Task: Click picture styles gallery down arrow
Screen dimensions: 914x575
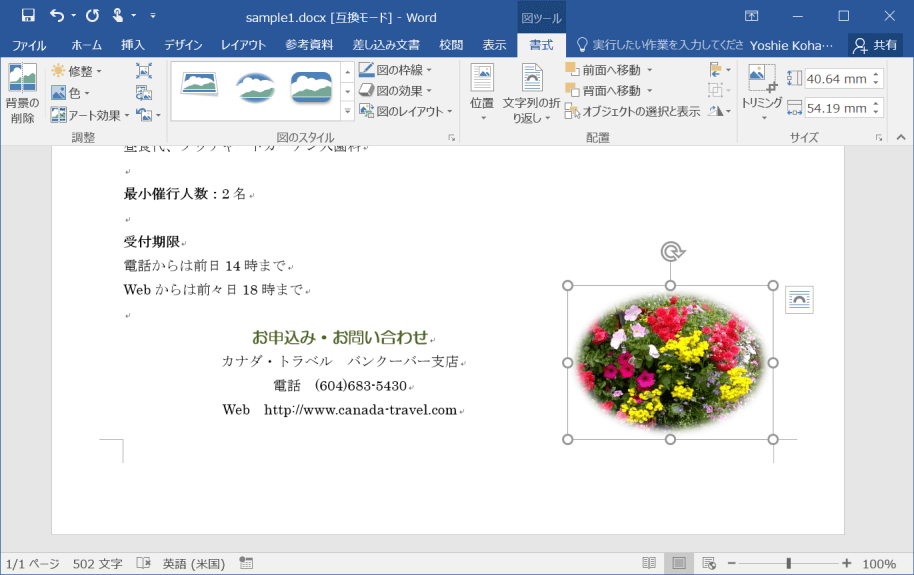Action: (x=347, y=91)
